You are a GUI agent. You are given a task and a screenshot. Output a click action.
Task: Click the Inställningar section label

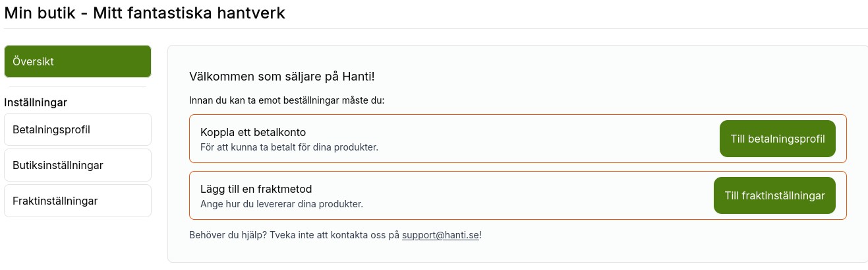(x=36, y=102)
